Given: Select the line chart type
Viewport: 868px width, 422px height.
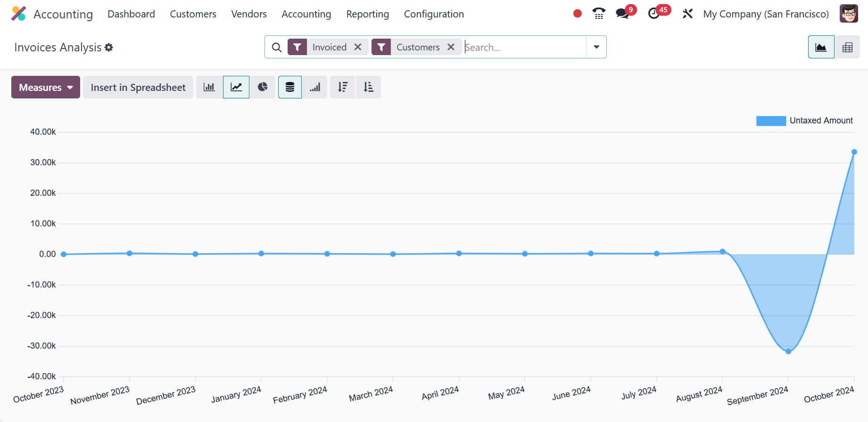Looking at the screenshot, I should coord(236,87).
